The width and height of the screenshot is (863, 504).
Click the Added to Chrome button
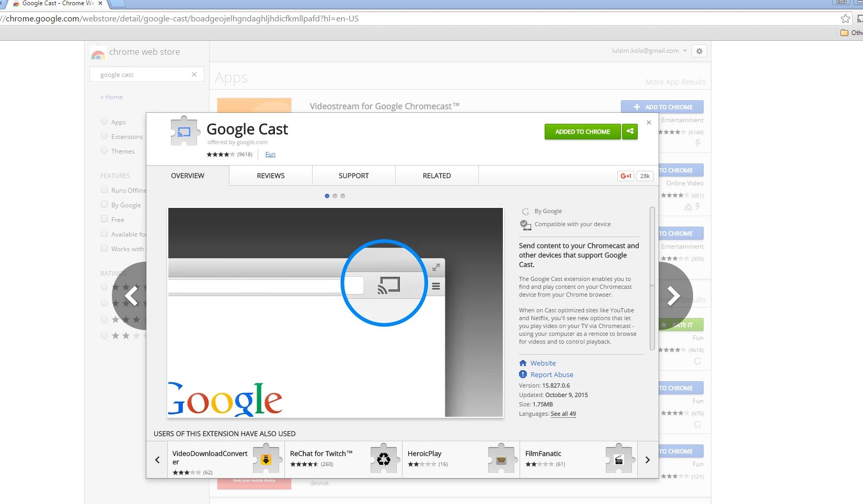click(582, 132)
